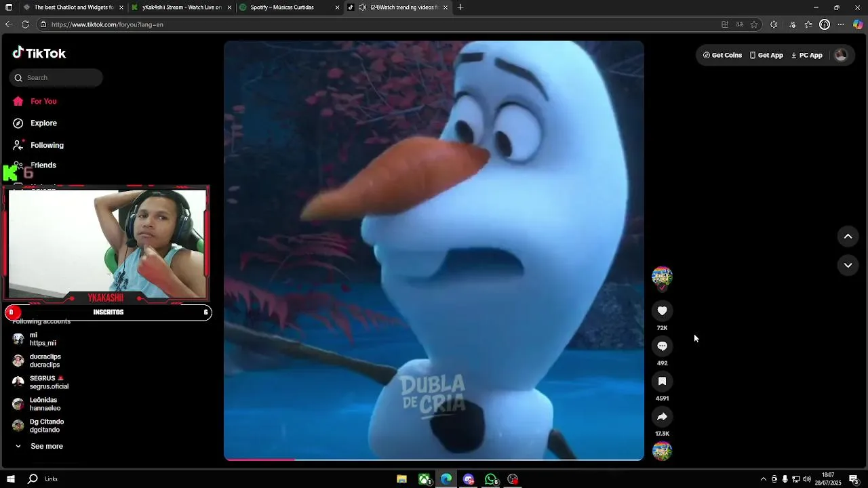Open the comments on the video
The image size is (868, 488).
(662, 346)
